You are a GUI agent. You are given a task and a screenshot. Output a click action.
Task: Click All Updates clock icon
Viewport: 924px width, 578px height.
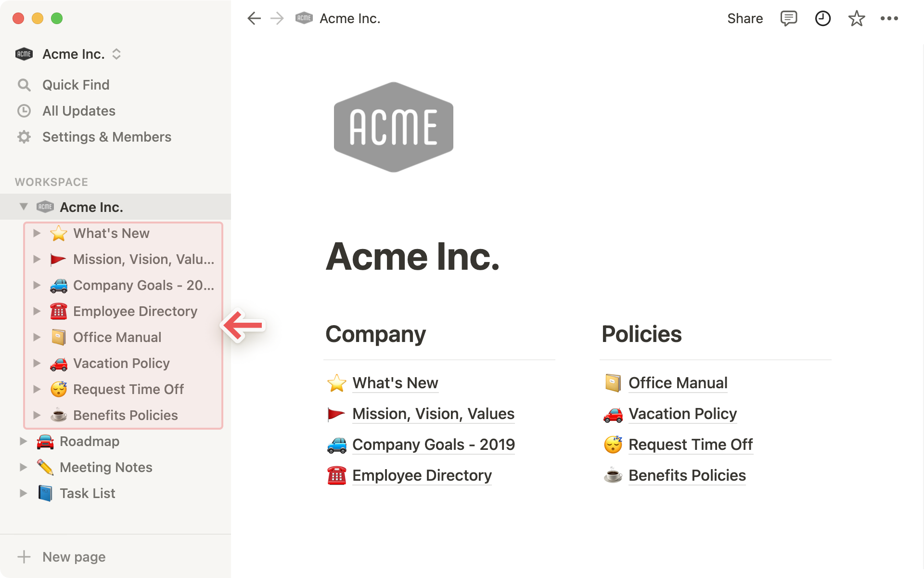(25, 110)
